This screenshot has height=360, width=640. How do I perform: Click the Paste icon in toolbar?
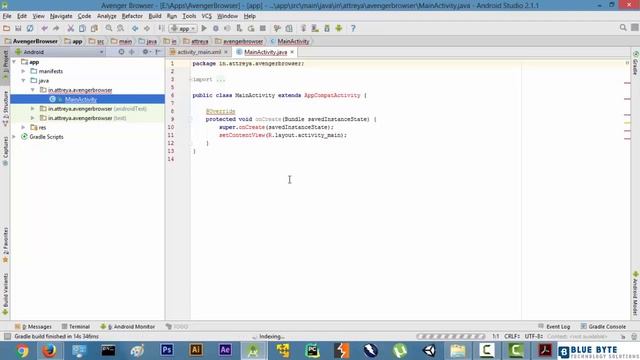tap(94, 28)
